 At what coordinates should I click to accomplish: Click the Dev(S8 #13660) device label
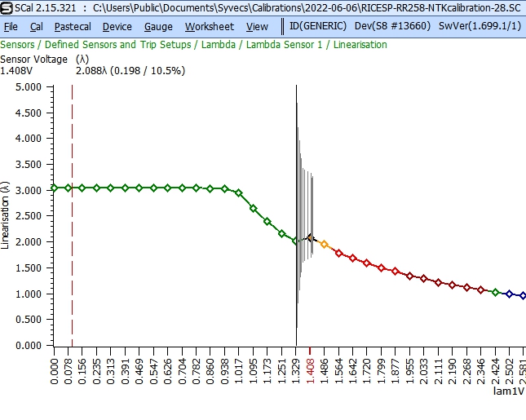tap(392, 26)
